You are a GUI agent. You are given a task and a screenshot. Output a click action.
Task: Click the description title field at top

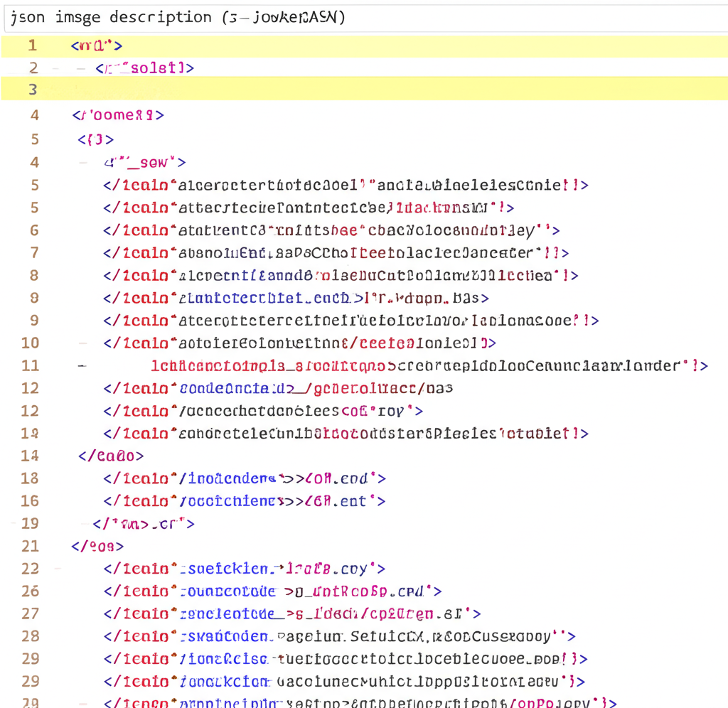[363, 17]
